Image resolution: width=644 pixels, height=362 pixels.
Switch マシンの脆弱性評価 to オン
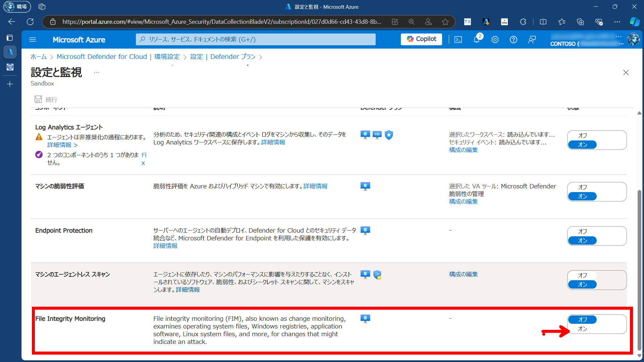click(582, 196)
